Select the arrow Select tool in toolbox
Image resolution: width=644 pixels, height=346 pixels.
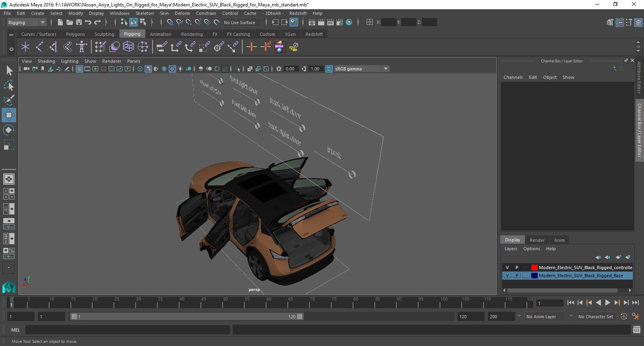tap(9, 71)
